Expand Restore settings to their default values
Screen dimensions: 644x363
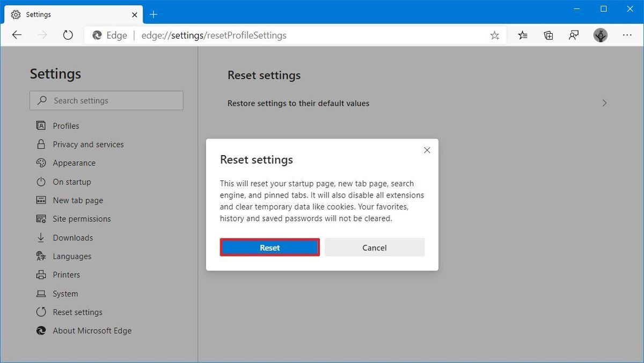point(604,103)
